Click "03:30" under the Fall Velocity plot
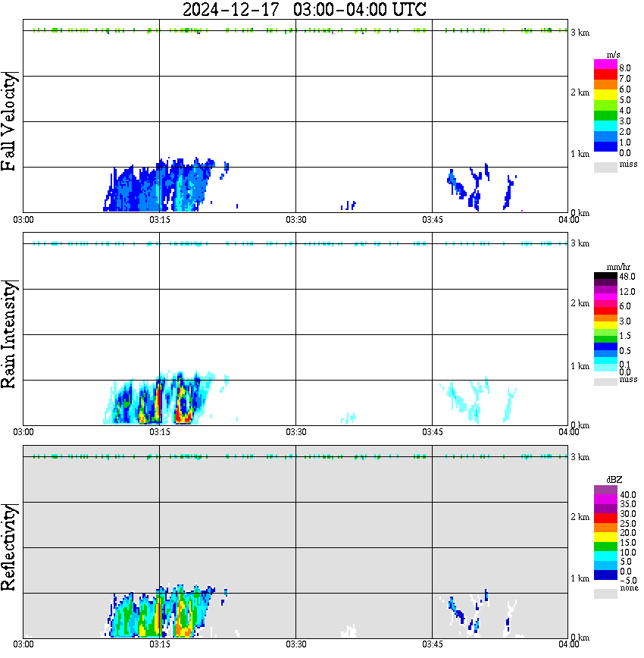Screen dimensions: 644x658 (296, 220)
